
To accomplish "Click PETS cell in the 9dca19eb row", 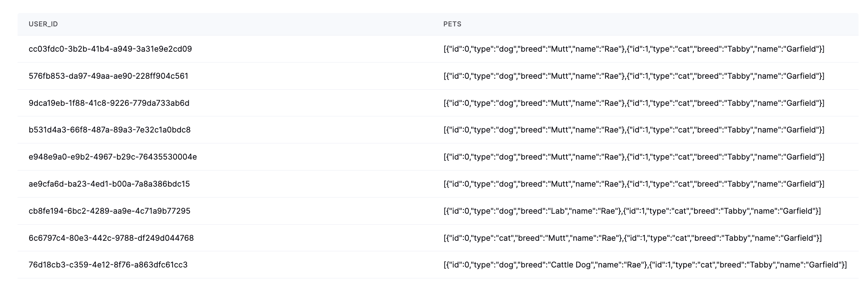I will [634, 103].
